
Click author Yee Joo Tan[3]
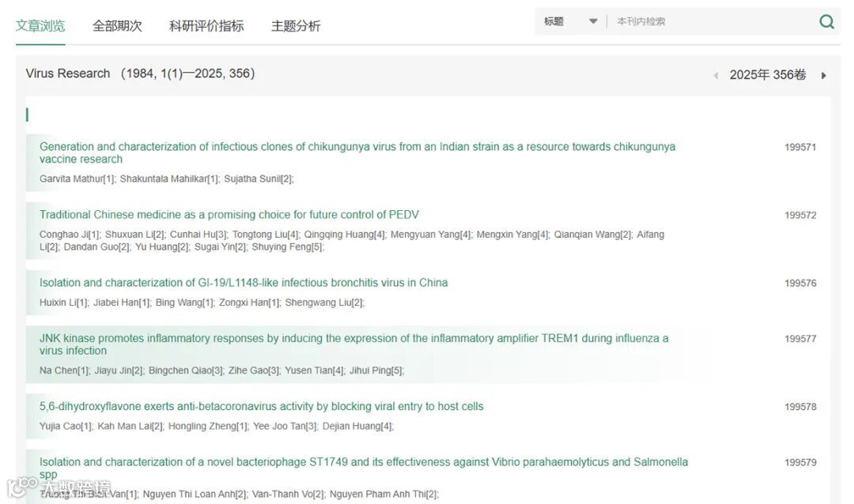pos(285,426)
